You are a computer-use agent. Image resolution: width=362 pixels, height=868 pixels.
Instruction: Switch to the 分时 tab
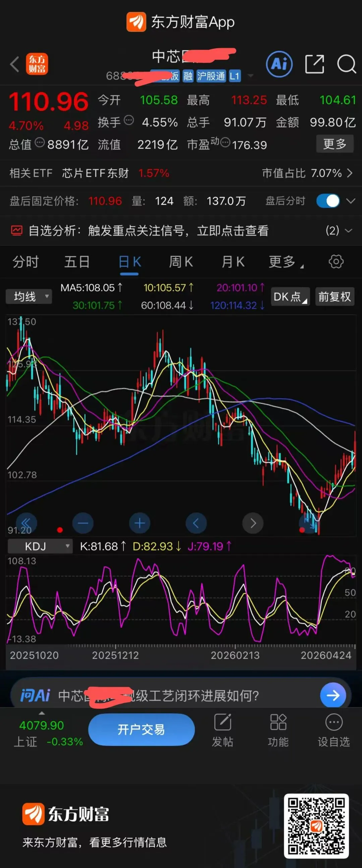coord(25,262)
